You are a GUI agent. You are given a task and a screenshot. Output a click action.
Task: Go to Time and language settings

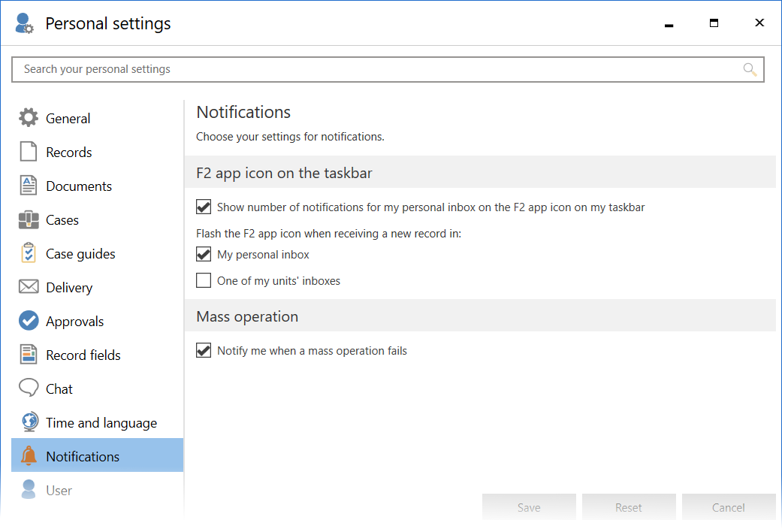pos(97,423)
